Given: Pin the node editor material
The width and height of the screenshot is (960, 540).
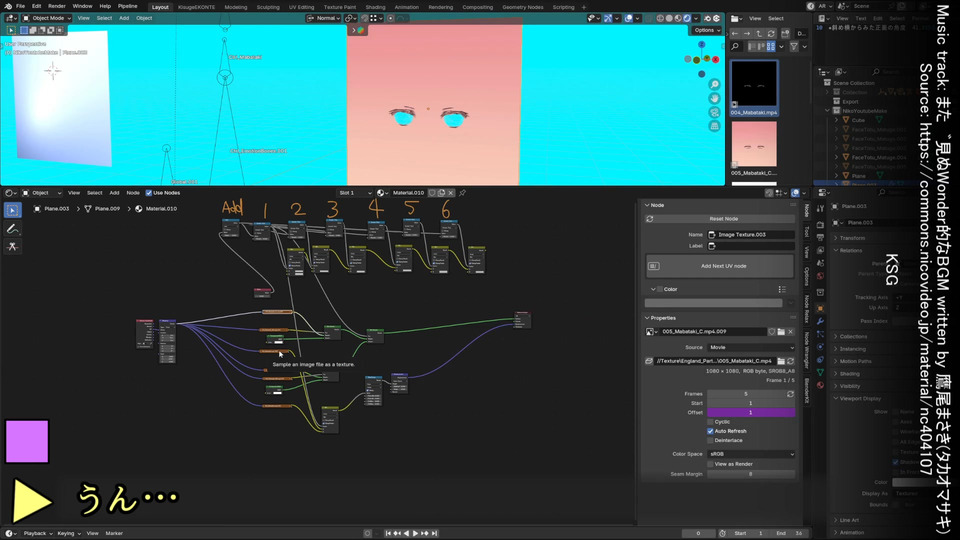Looking at the screenshot, I should point(463,193).
